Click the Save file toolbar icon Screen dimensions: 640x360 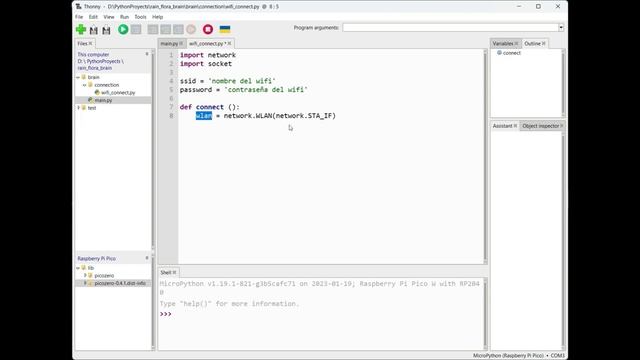107,30
